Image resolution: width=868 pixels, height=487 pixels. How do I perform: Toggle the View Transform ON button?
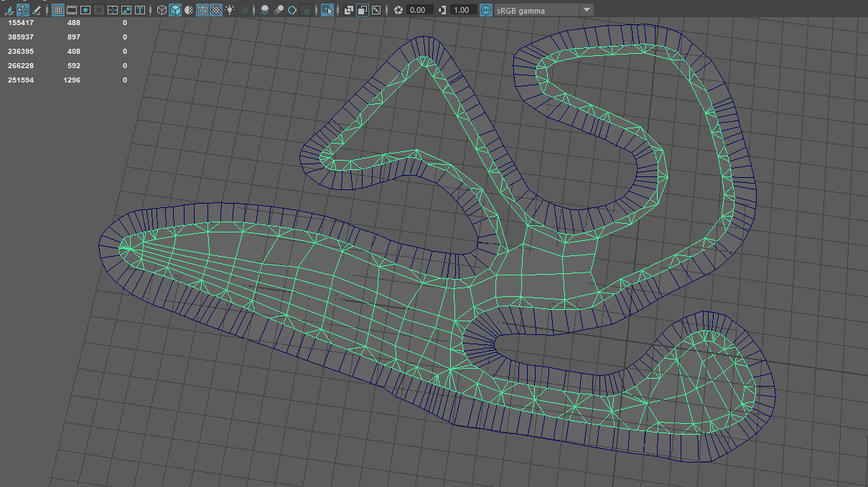click(486, 10)
